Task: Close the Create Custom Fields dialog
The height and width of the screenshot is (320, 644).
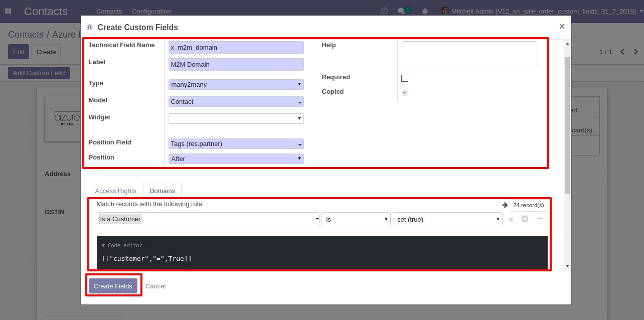Action: pyautogui.click(x=562, y=27)
